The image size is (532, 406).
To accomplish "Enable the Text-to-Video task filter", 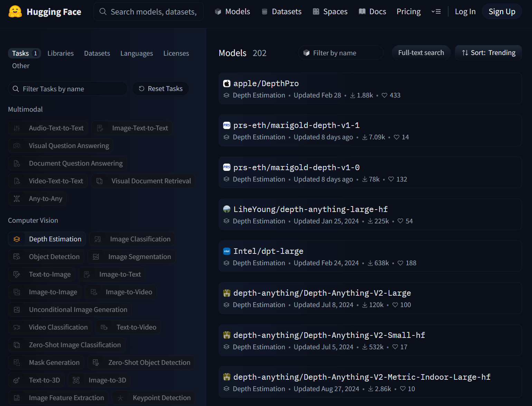I will pyautogui.click(x=128, y=327).
